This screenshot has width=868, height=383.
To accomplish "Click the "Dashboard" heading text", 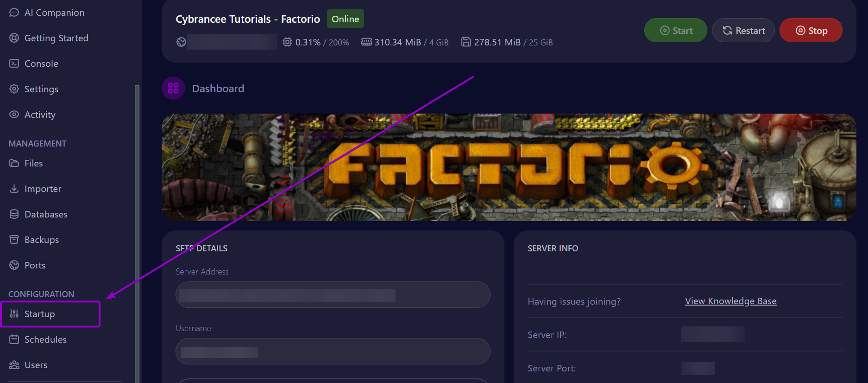I will pyautogui.click(x=218, y=89).
